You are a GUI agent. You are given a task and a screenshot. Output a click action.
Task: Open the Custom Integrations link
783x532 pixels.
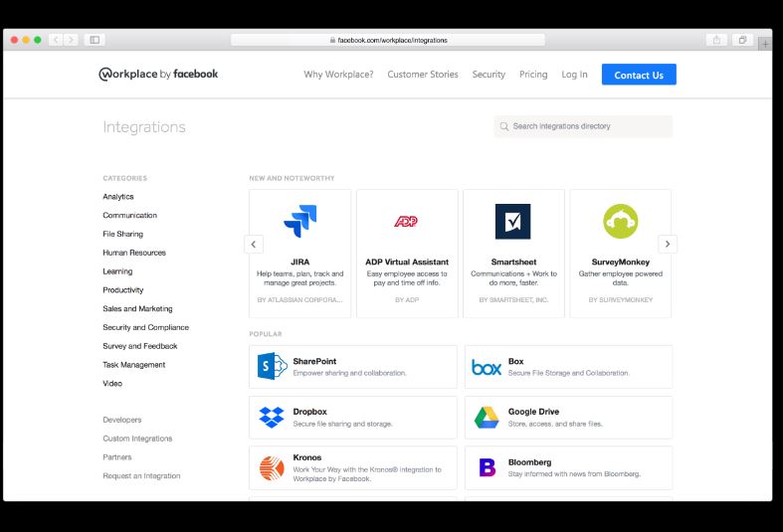coord(138,439)
